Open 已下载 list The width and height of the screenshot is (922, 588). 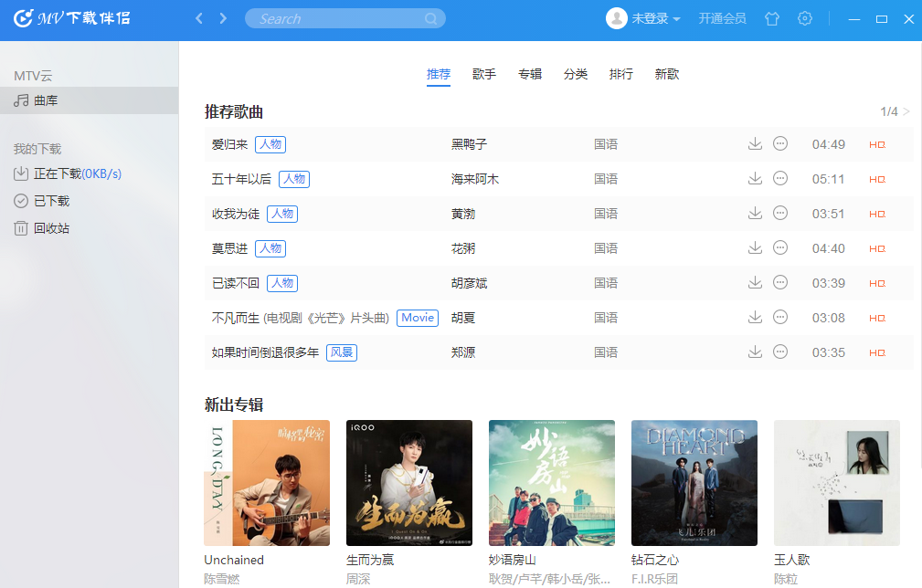[x=42, y=201]
